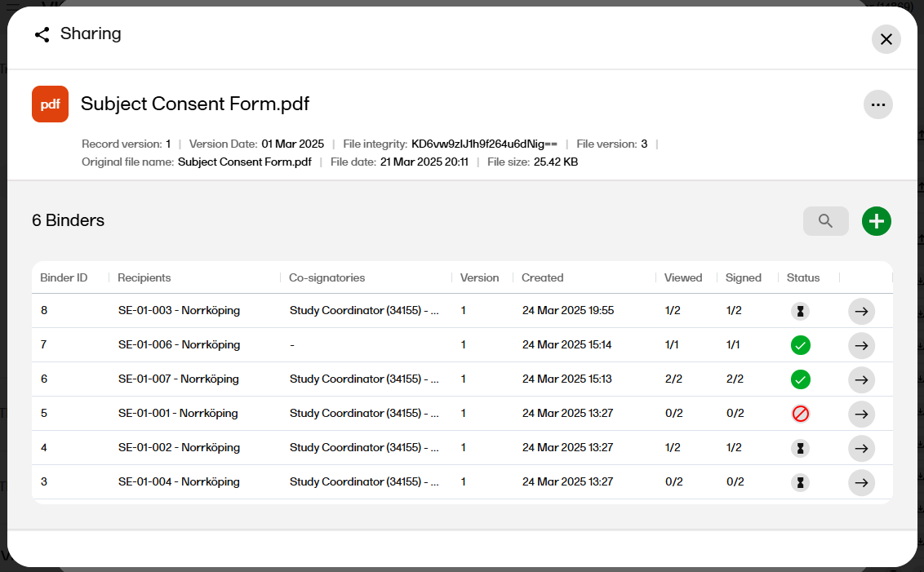Image resolution: width=924 pixels, height=572 pixels.
Task: Click the Status column header
Action: 802,277
